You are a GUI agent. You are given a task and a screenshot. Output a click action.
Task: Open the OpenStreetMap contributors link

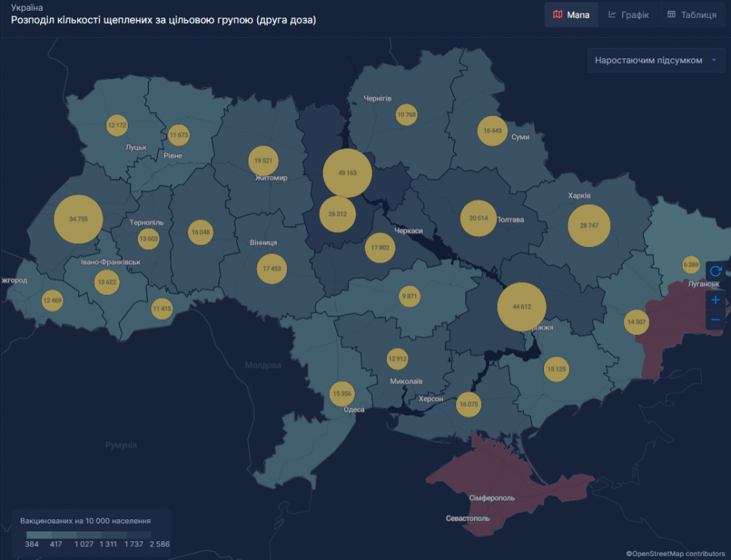coord(675,553)
